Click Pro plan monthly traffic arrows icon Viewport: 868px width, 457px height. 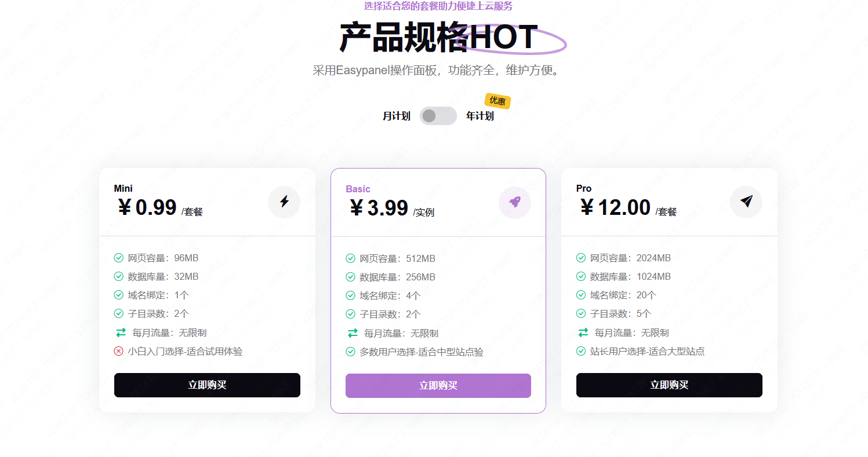[x=583, y=332]
